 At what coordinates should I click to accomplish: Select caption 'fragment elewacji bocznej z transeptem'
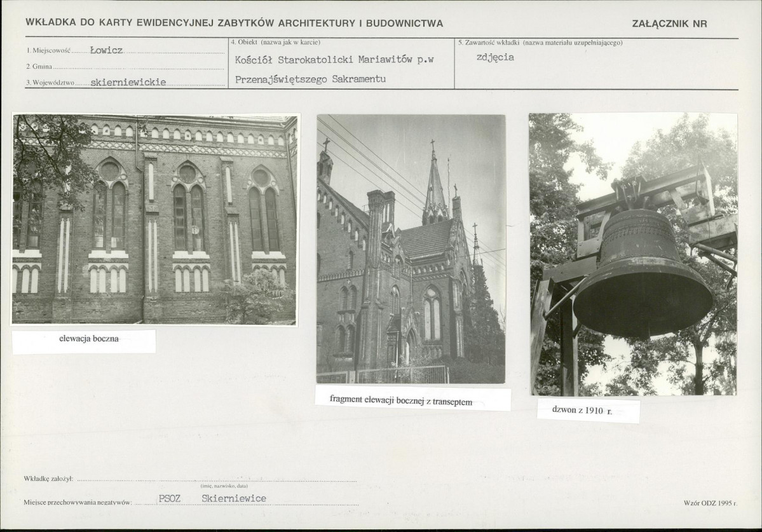click(x=401, y=400)
